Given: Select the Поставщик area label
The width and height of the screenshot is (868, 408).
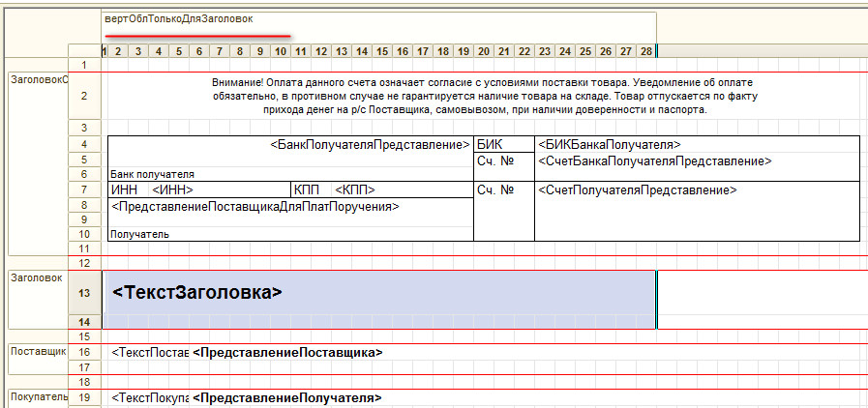Looking at the screenshot, I should [37, 350].
